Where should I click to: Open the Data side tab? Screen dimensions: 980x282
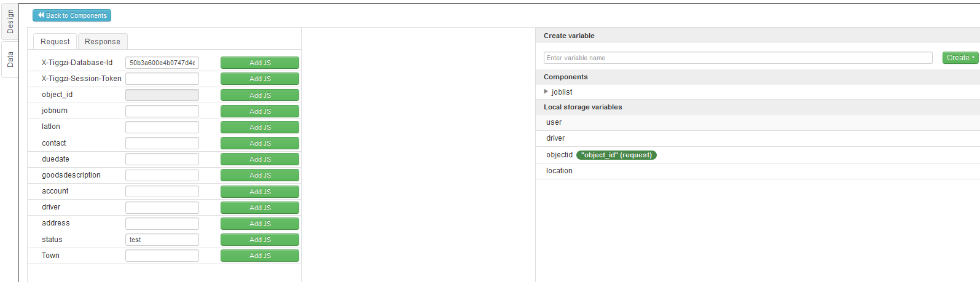[10, 59]
